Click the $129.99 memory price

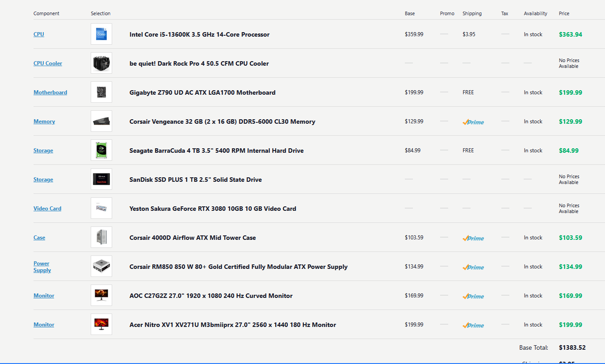pos(571,121)
